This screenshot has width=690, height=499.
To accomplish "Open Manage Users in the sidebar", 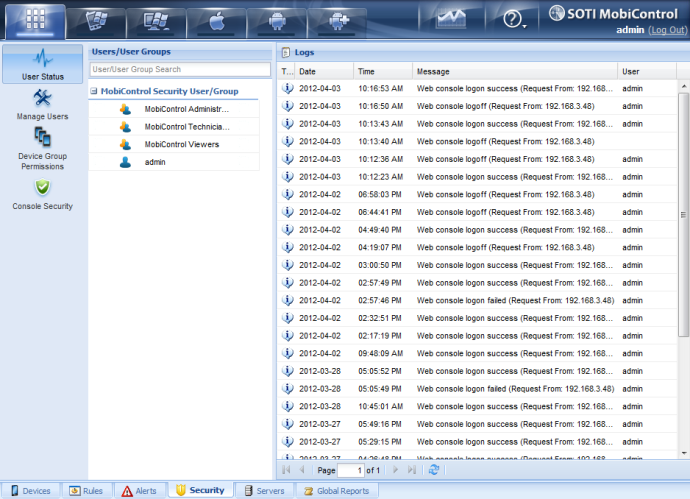I will (x=43, y=105).
